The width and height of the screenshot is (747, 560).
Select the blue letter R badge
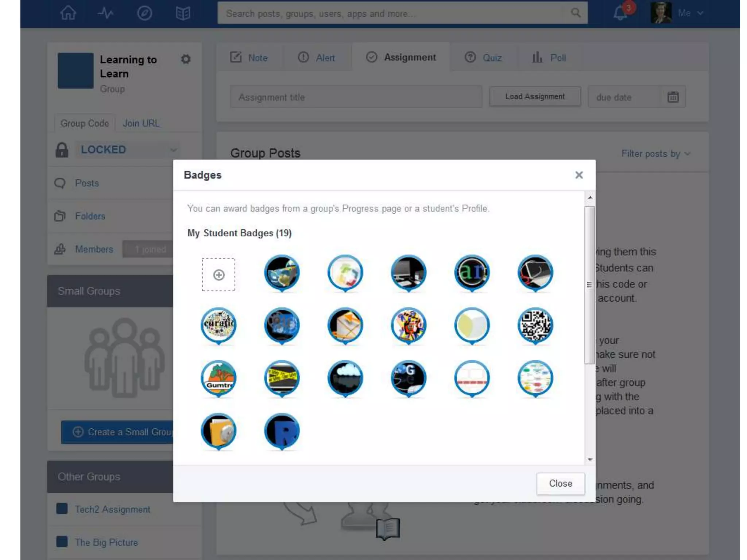[282, 431]
